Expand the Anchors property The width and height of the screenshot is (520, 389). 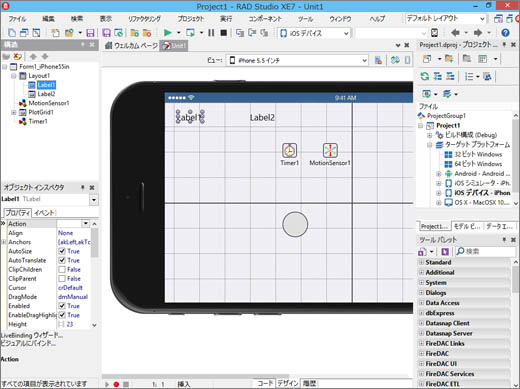tap(4, 242)
